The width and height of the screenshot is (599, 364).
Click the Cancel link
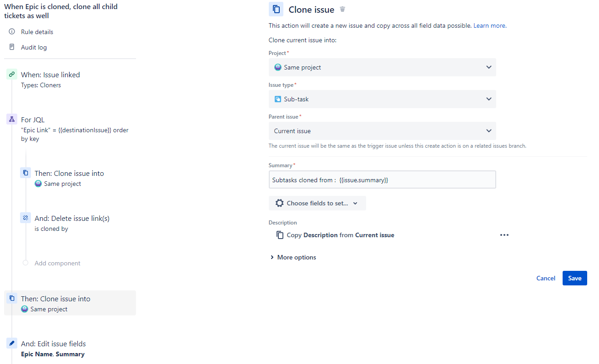[546, 278]
